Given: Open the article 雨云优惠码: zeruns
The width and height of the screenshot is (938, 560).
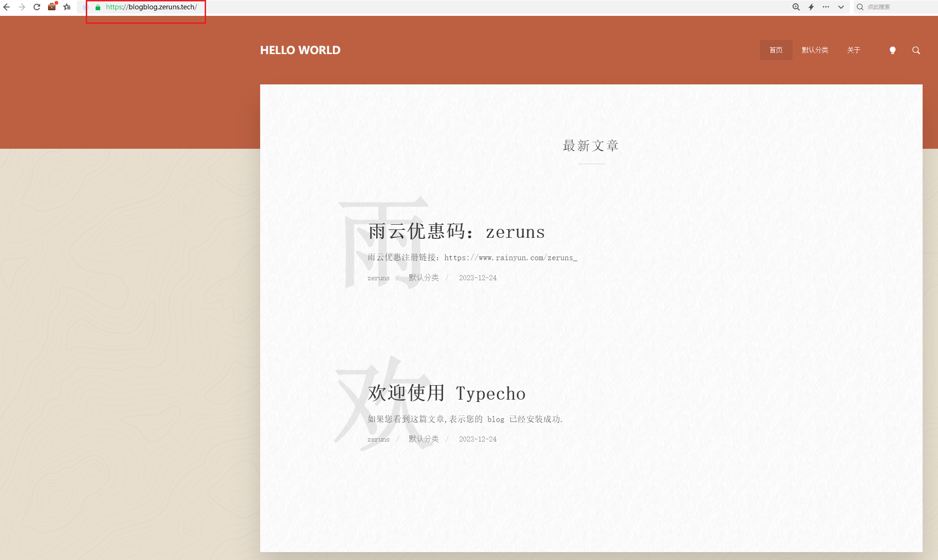Looking at the screenshot, I should 456,232.
